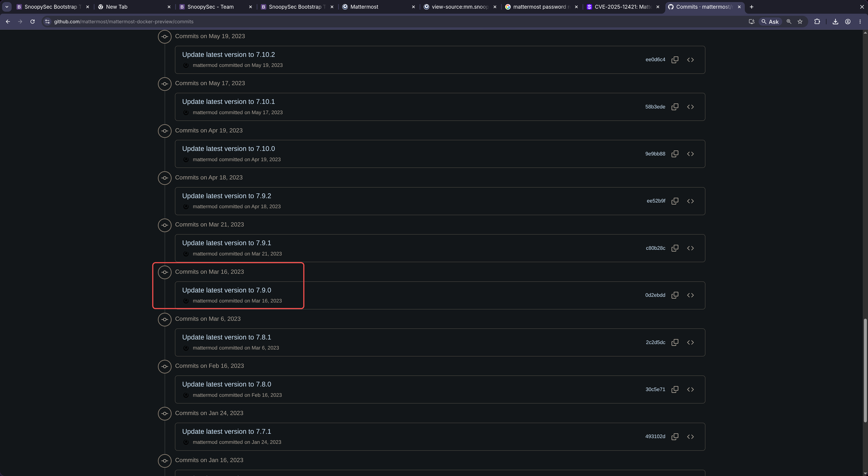Open the browser extensions menu

tap(817, 22)
